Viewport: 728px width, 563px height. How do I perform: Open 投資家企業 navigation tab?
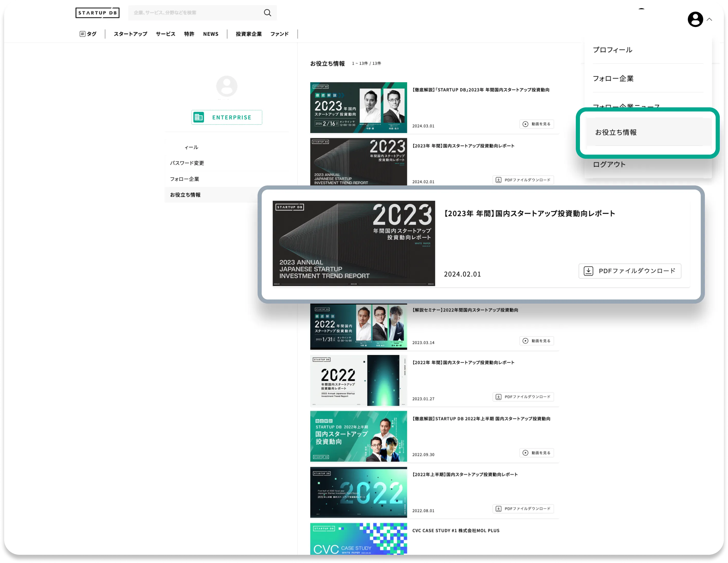pyautogui.click(x=249, y=34)
